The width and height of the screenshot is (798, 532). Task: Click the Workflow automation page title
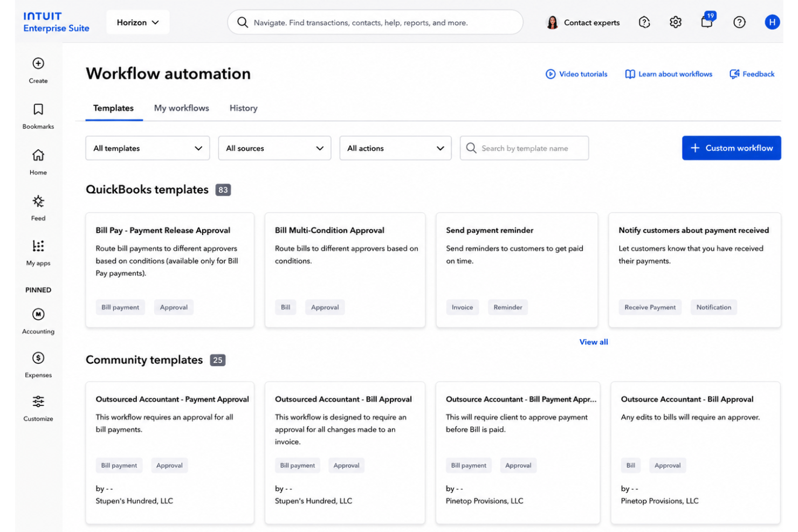coord(168,73)
